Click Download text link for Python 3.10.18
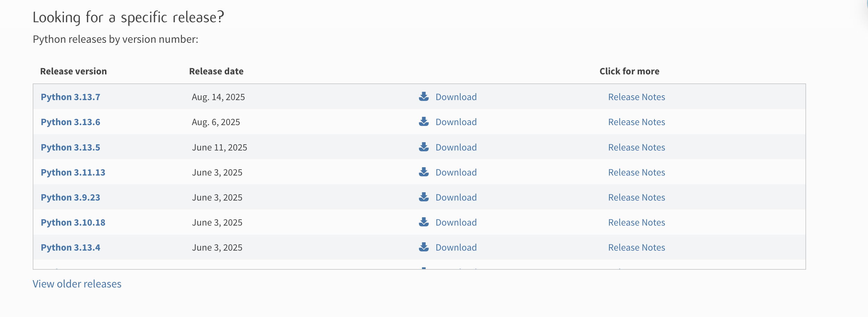 [x=456, y=222]
